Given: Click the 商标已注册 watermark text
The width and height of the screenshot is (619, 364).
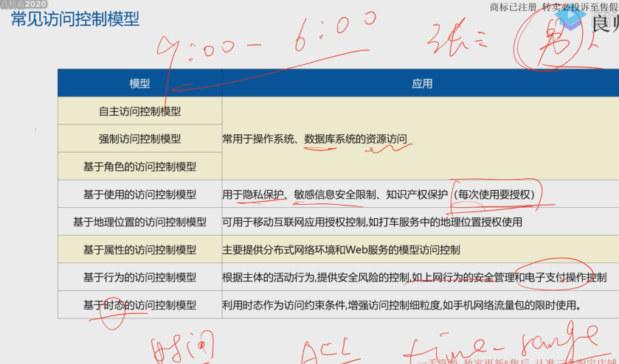Looking at the screenshot, I should [x=515, y=7].
